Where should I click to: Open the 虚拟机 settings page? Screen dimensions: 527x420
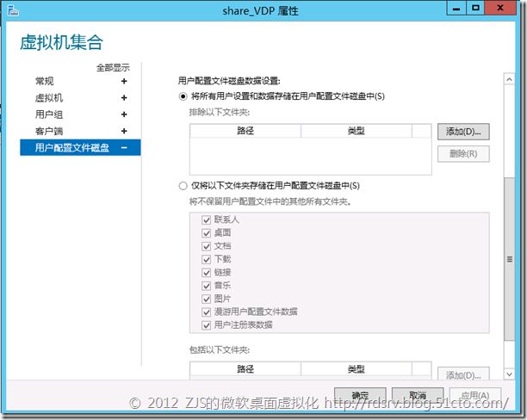(49, 98)
